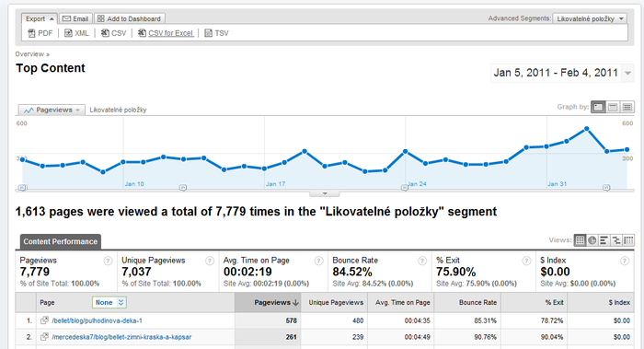Image resolution: width=644 pixels, height=349 pixels.
Task: Open the Export menu
Action: 40,19
